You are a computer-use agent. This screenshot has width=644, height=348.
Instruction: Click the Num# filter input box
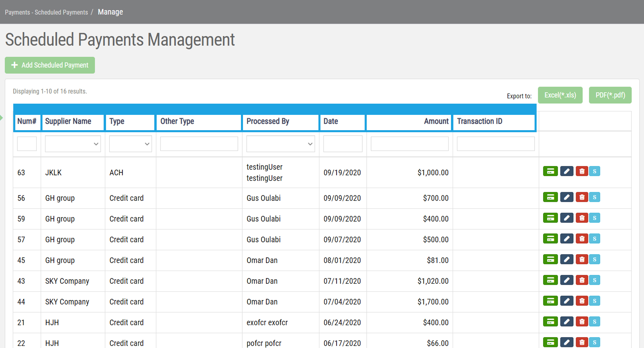point(27,144)
